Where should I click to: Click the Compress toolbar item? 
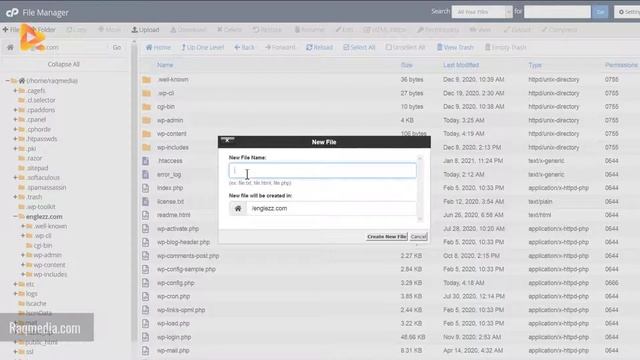(x=559, y=30)
